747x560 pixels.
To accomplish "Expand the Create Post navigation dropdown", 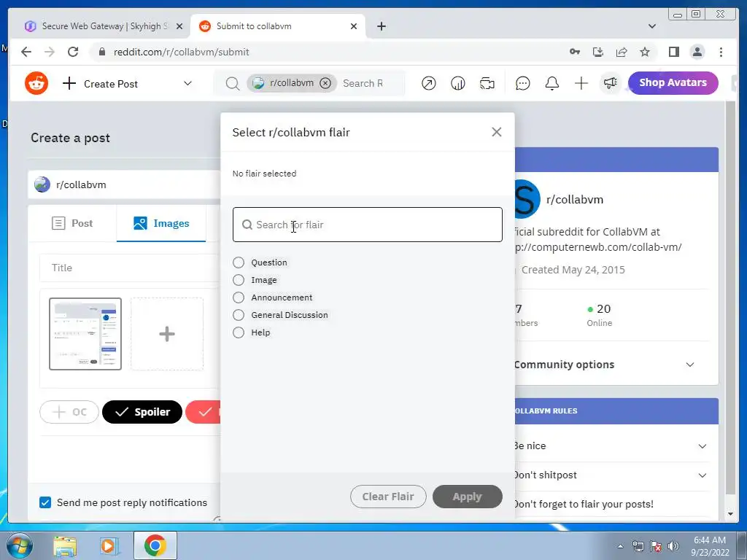I will [187, 83].
